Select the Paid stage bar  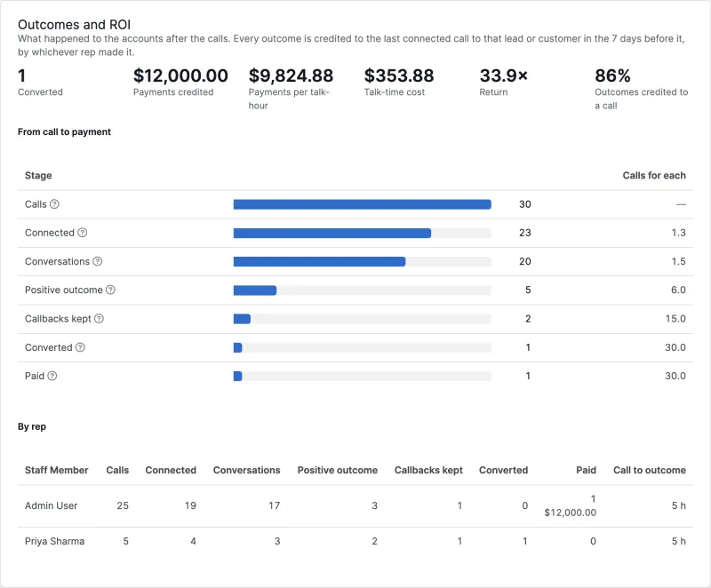[x=363, y=376]
